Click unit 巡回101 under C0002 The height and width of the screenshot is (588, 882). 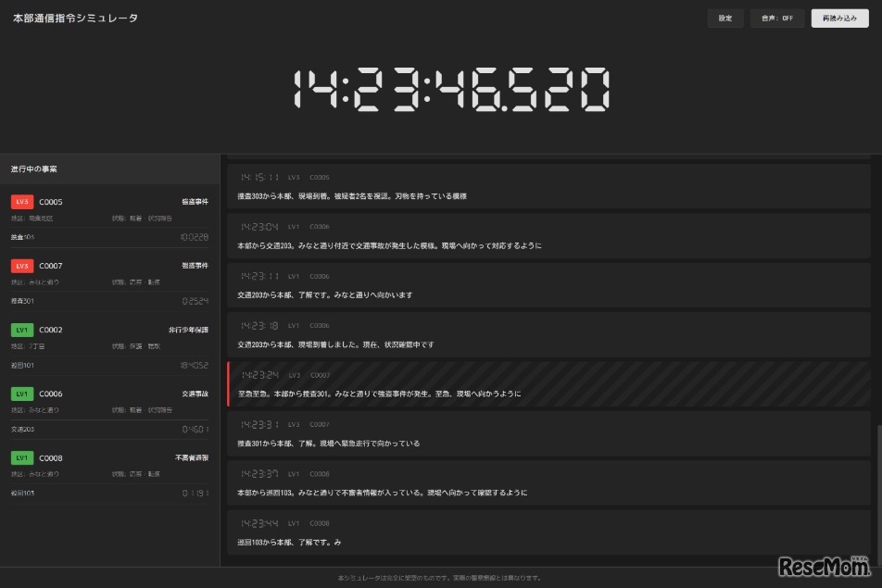coord(22,366)
